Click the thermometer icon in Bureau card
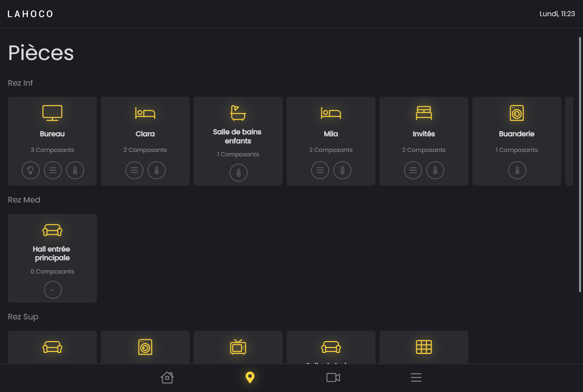Image resolution: width=583 pixels, height=392 pixels. [x=75, y=171]
